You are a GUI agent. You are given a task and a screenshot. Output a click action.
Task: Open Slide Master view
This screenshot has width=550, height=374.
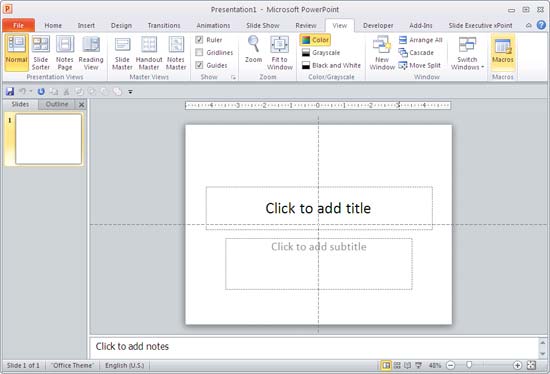pyautogui.click(x=122, y=53)
